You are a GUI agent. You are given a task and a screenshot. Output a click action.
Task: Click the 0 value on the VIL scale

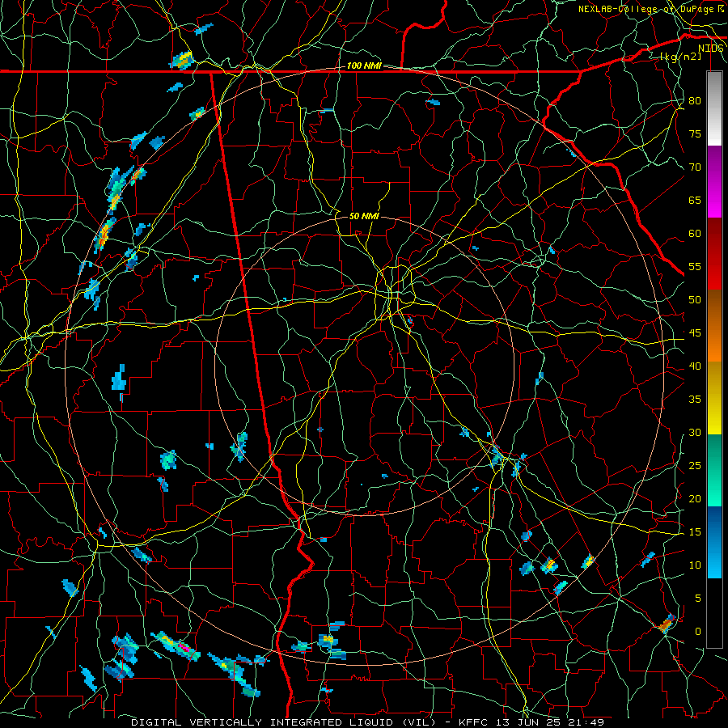[x=698, y=632]
